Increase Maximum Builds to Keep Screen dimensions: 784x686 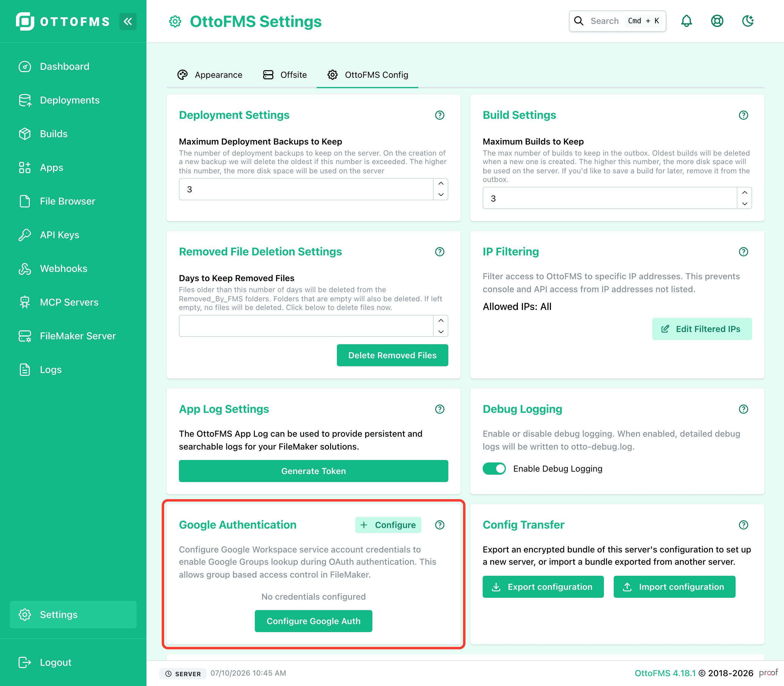744,193
